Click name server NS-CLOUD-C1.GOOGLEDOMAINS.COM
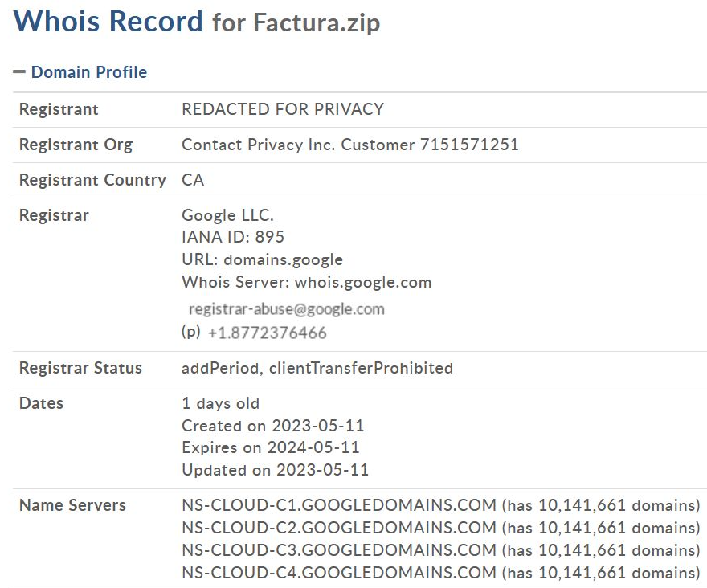The image size is (707, 588). pyautogui.click(x=339, y=505)
